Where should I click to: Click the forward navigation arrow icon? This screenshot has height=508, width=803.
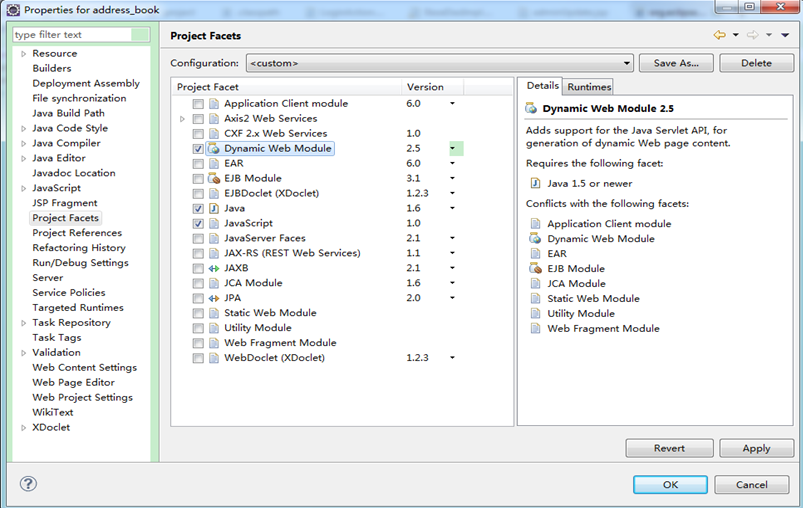click(752, 35)
